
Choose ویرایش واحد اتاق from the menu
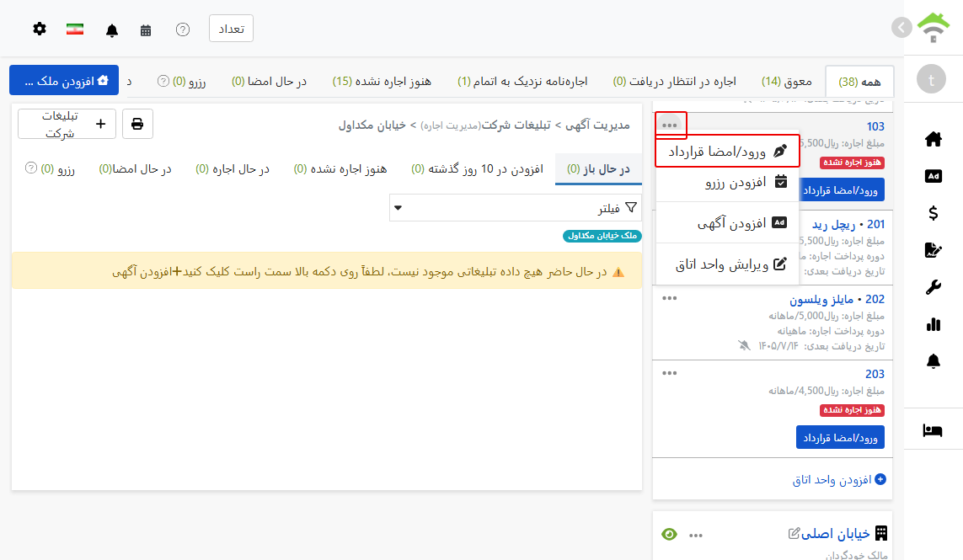point(727,264)
